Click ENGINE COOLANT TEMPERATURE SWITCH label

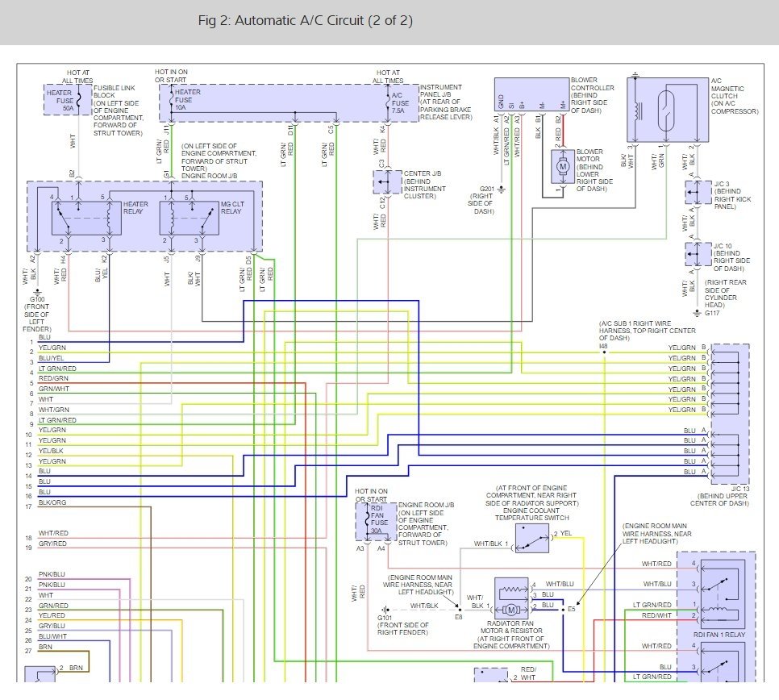(x=531, y=514)
